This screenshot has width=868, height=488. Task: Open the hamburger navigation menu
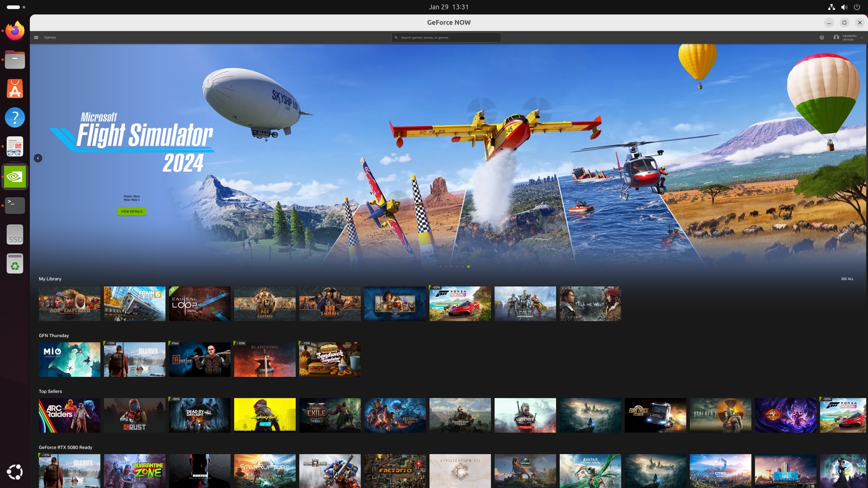36,38
